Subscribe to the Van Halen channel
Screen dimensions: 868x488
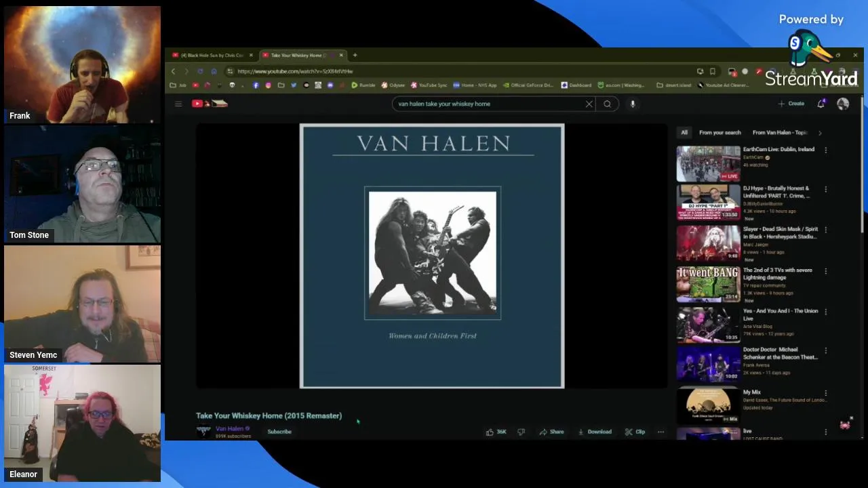[279, 432]
